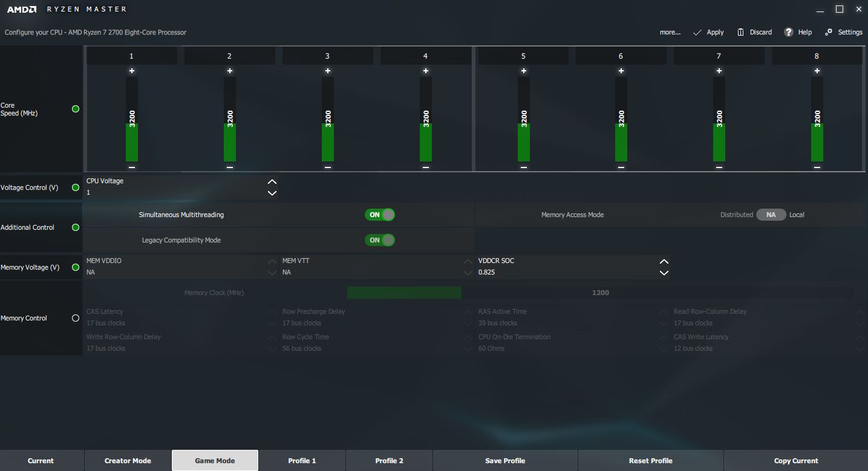Increase core 3 speed with plus icon
Viewport: 868px width, 471px height.
[328, 71]
